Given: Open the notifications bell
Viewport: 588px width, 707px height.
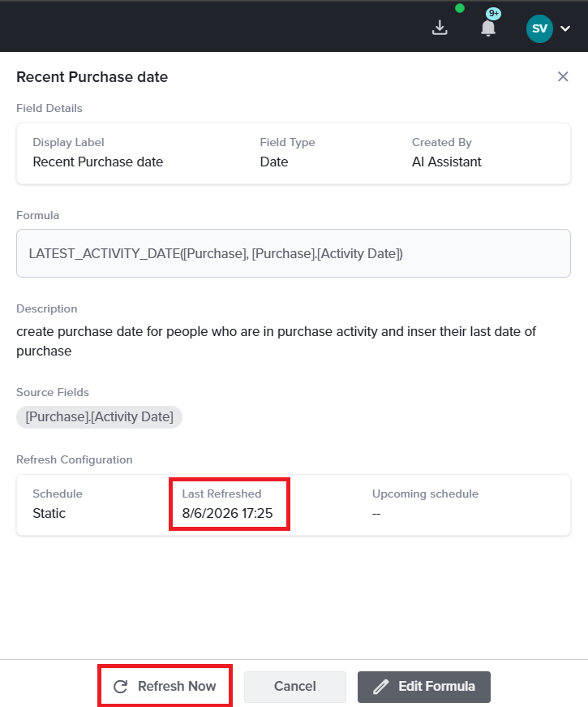Looking at the screenshot, I should click(488, 28).
